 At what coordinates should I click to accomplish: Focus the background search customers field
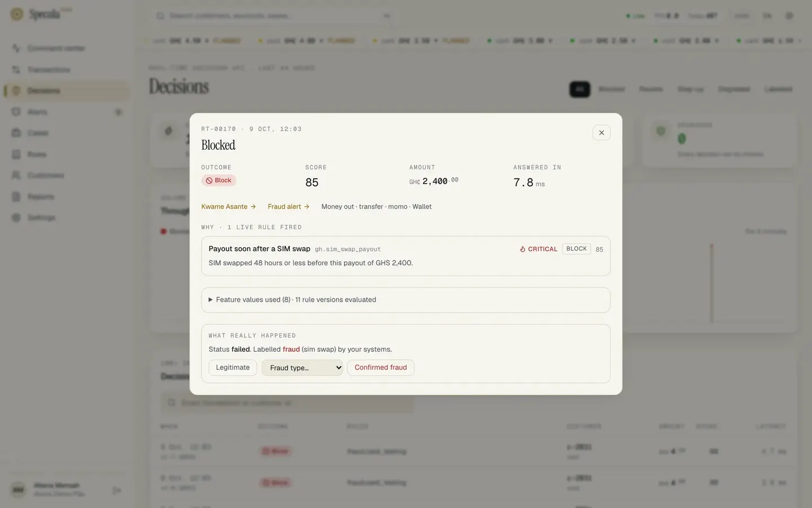click(x=275, y=16)
